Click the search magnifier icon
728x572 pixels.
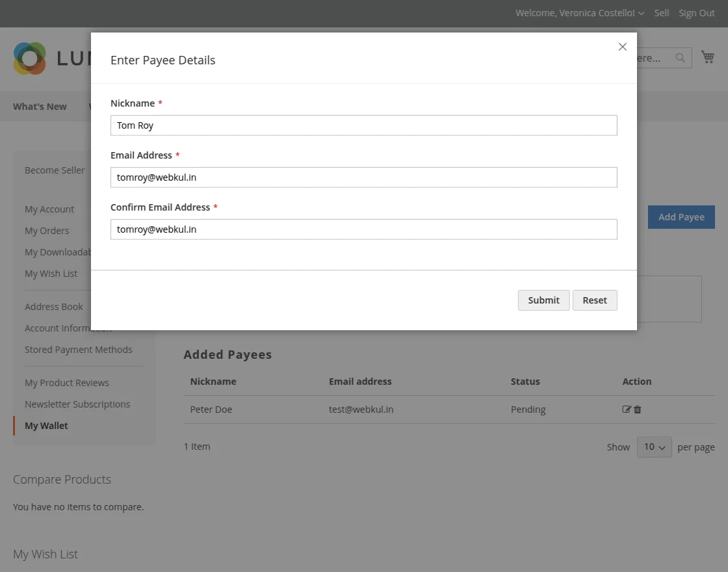tap(680, 58)
